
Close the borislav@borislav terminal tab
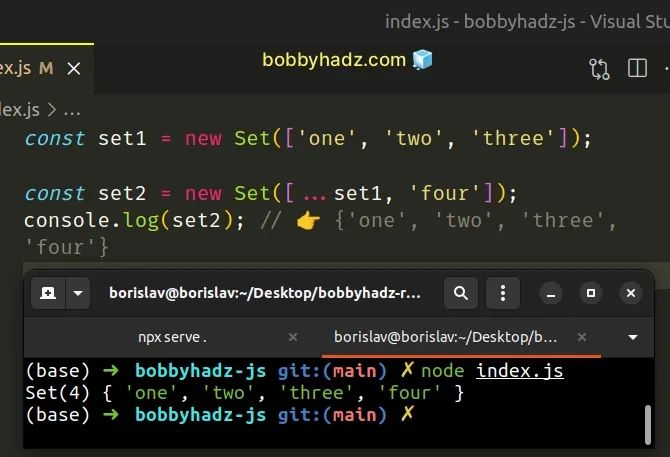pyautogui.click(x=582, y=337)
